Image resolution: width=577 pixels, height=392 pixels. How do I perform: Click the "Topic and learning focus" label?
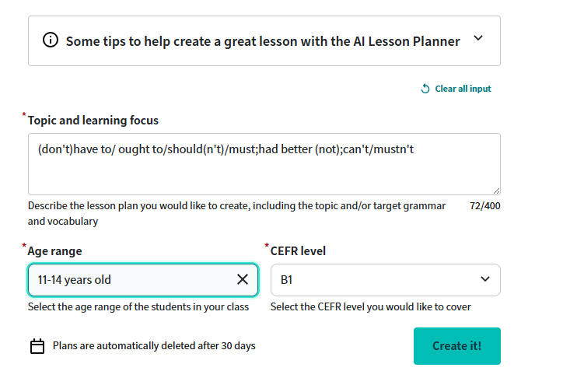[93, 121]
